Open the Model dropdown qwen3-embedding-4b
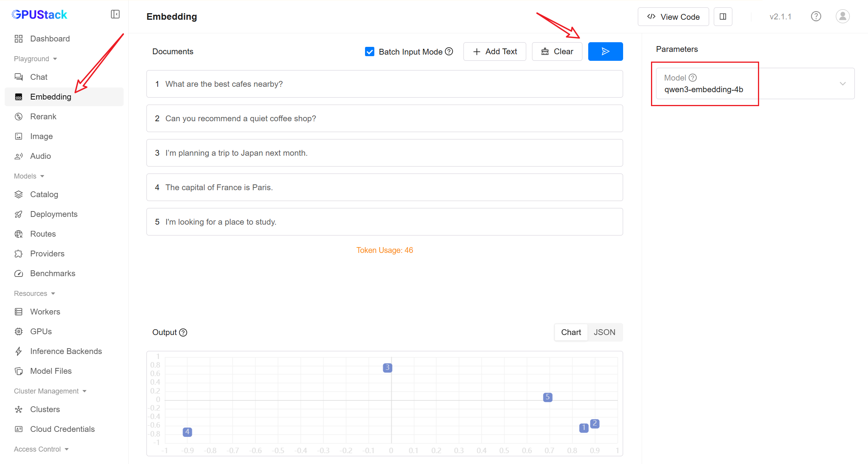 coord(755,84)
